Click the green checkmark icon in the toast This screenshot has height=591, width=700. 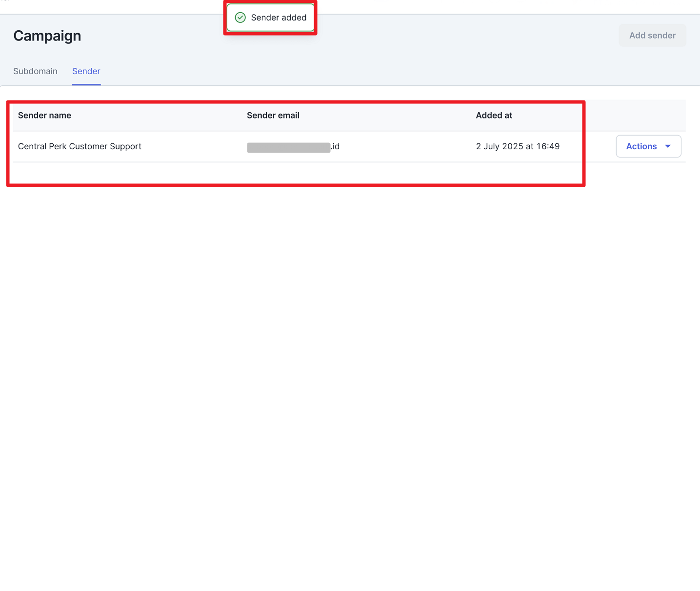point(240,18)
